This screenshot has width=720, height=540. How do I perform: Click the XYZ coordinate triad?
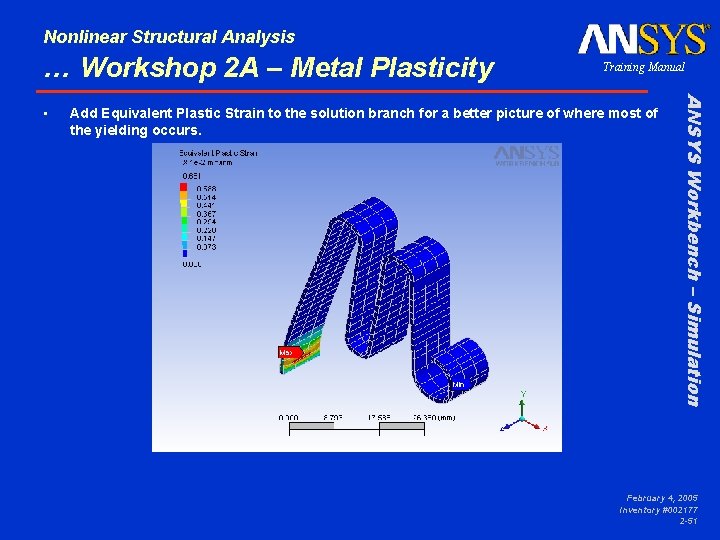523,413
